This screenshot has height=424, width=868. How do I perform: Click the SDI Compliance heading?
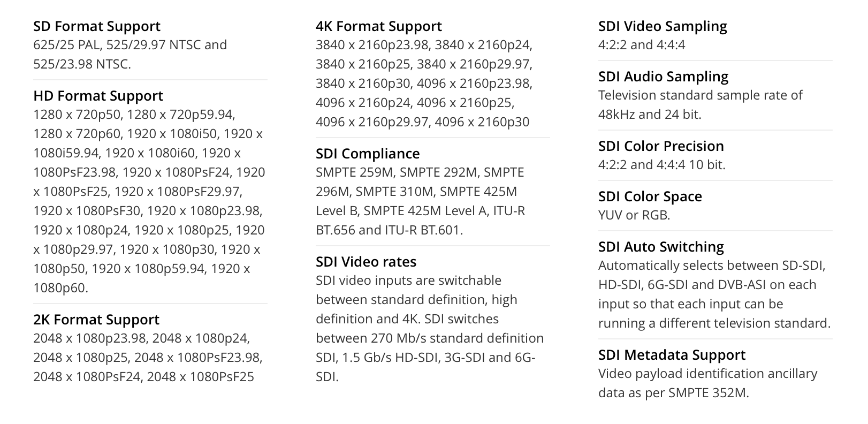tap(368, 154)
